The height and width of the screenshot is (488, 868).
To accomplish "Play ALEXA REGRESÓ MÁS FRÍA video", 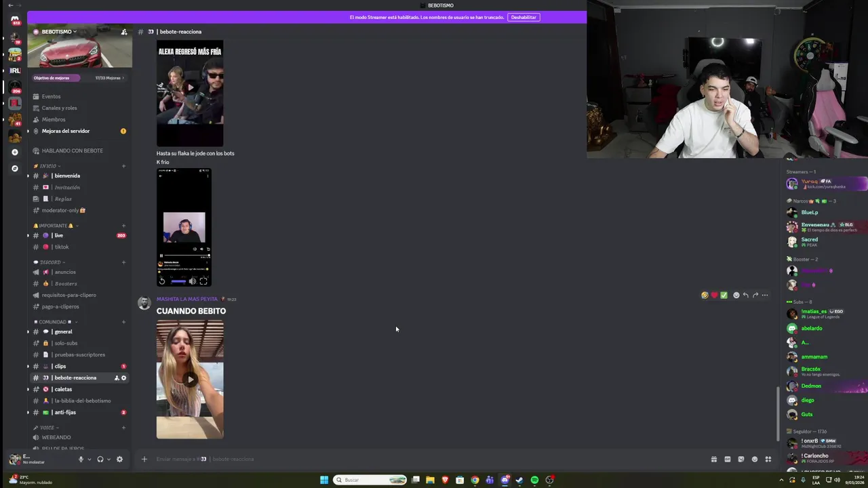I will point(190,87).
